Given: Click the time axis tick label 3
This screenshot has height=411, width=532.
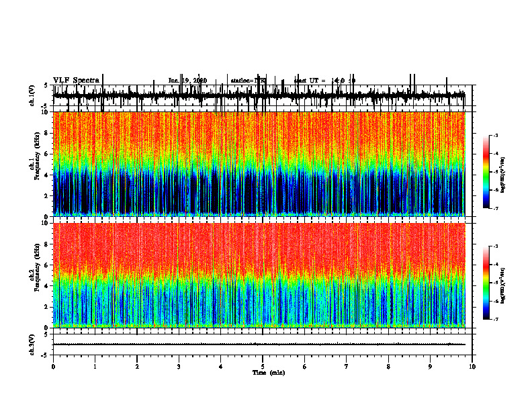Looking at the screenshot, I should [179, 367].
